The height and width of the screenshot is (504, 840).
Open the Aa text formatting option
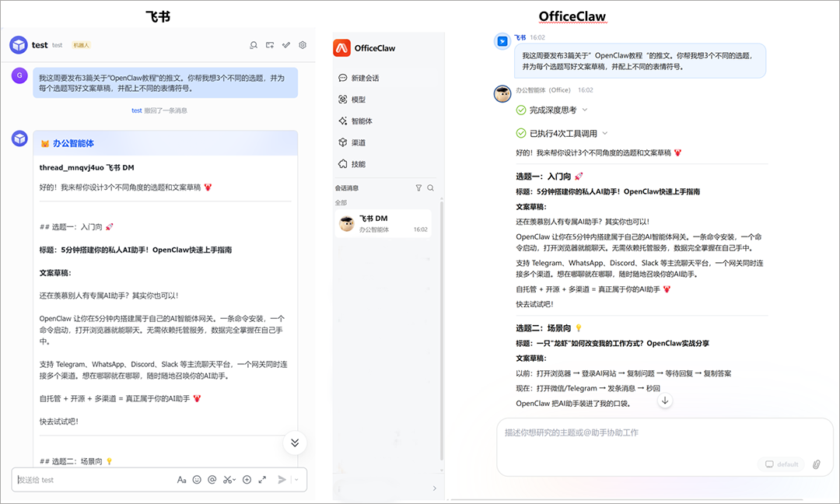point(181,480)
